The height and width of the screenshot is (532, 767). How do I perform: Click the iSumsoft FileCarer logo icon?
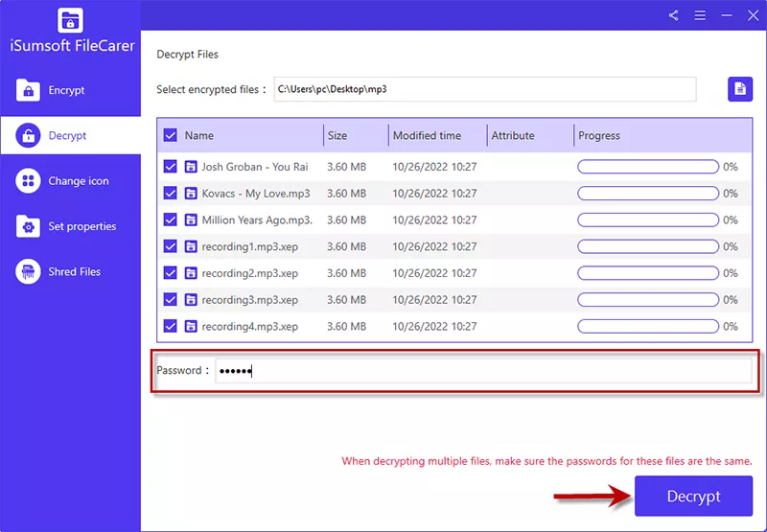70,20
